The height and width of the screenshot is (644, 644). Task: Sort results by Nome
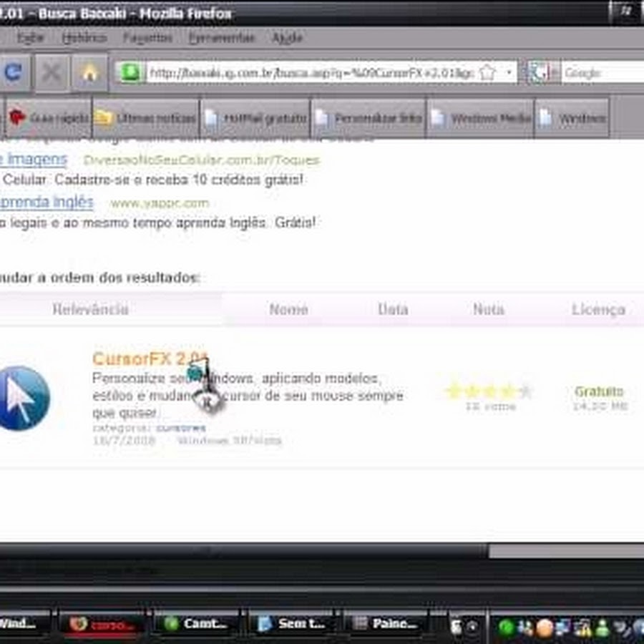tap(289, 309)
